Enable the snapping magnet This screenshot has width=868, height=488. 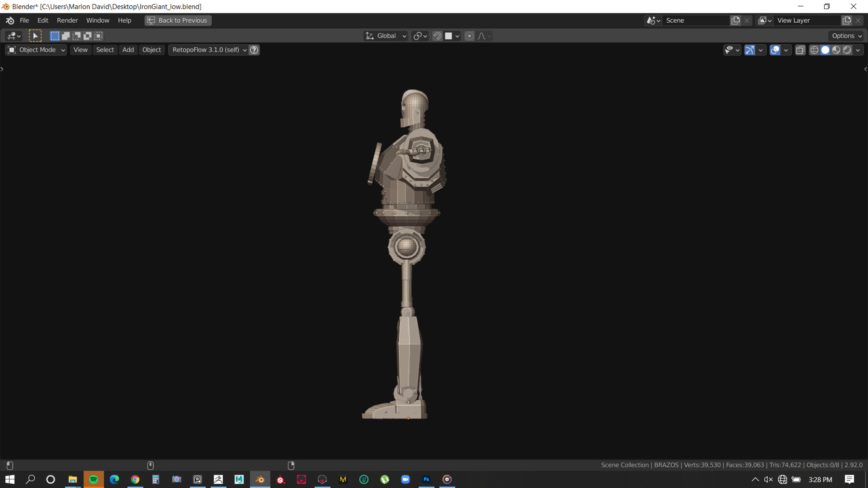pyautogui.click(x=437, y=36)
